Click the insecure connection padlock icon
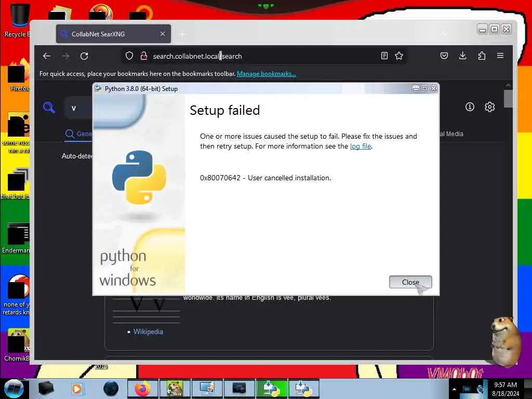Viewport: 532px width, 399px height. click(x=144, y=56)
